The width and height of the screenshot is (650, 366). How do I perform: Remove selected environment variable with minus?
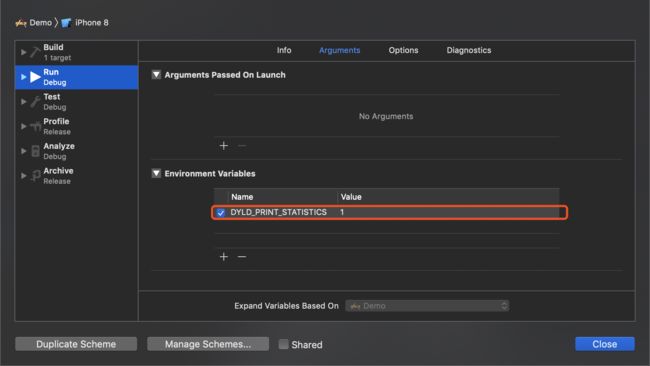point(242,257)
